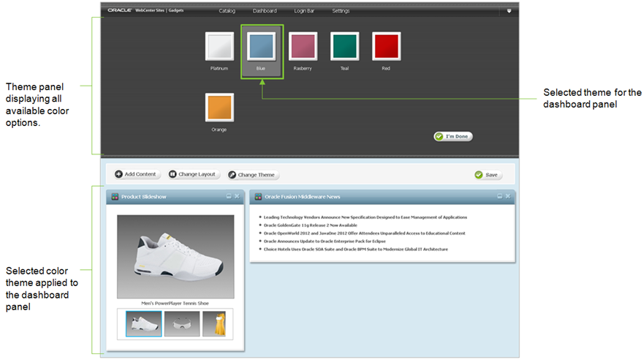This screenshot has width=644, height=360.
Task: Apply the Orange theme swatch
Action: 219,108
